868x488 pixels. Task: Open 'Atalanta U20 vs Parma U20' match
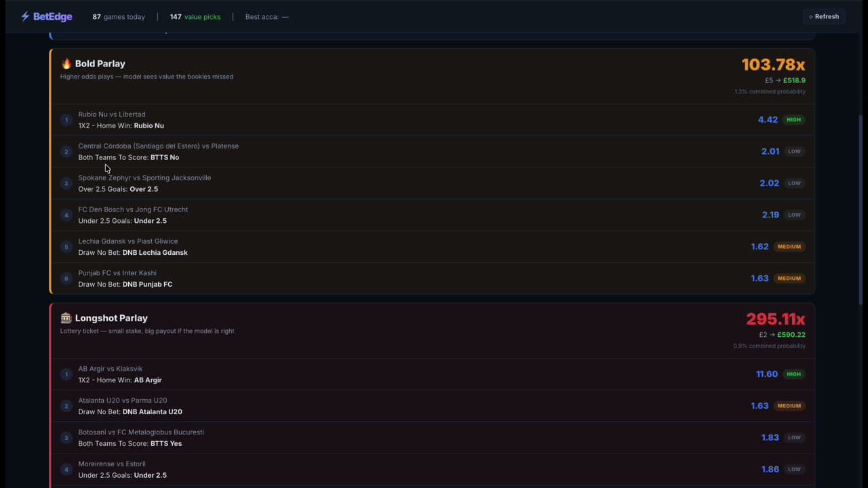pyautogui.click(x=123, y=401)
